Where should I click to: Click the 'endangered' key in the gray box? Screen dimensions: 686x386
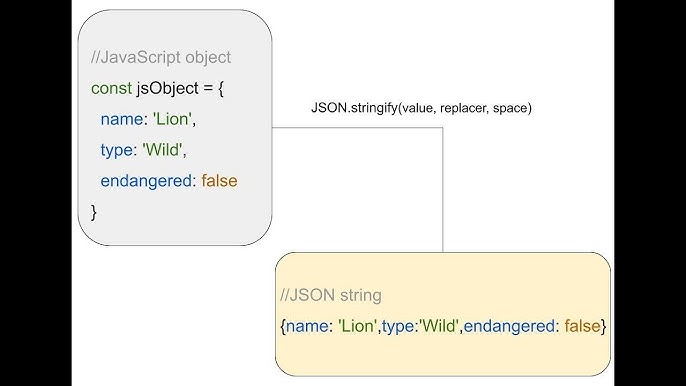coord(146,181)
